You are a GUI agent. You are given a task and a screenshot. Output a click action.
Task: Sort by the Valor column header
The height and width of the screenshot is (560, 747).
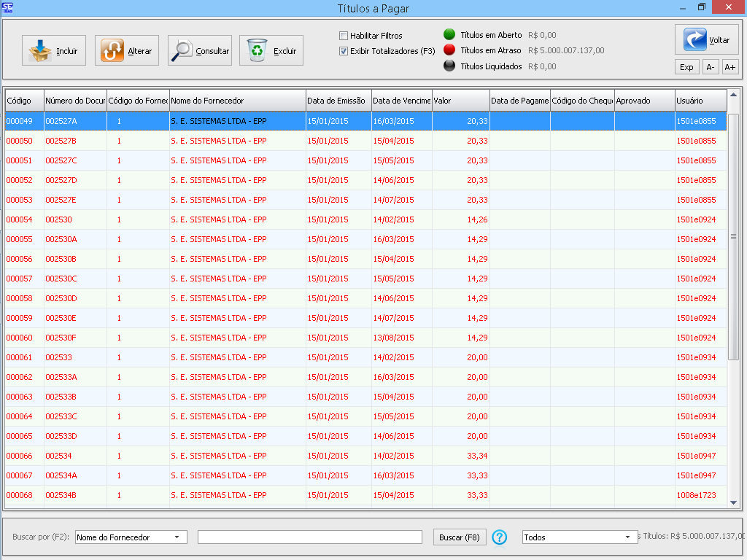point(460,101)
